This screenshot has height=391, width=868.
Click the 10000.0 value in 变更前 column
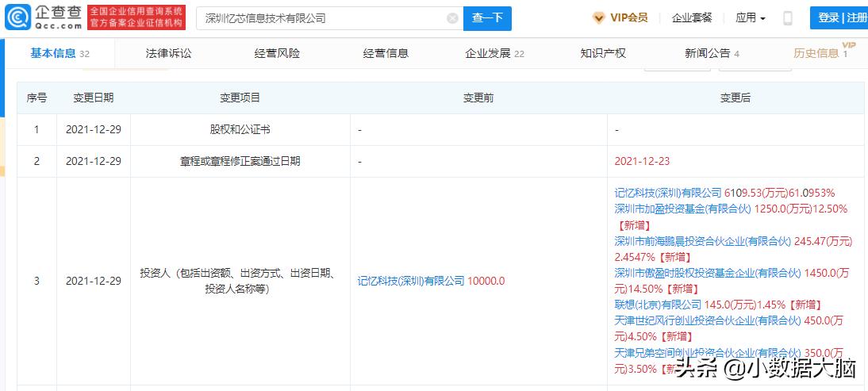coord(486,281)
